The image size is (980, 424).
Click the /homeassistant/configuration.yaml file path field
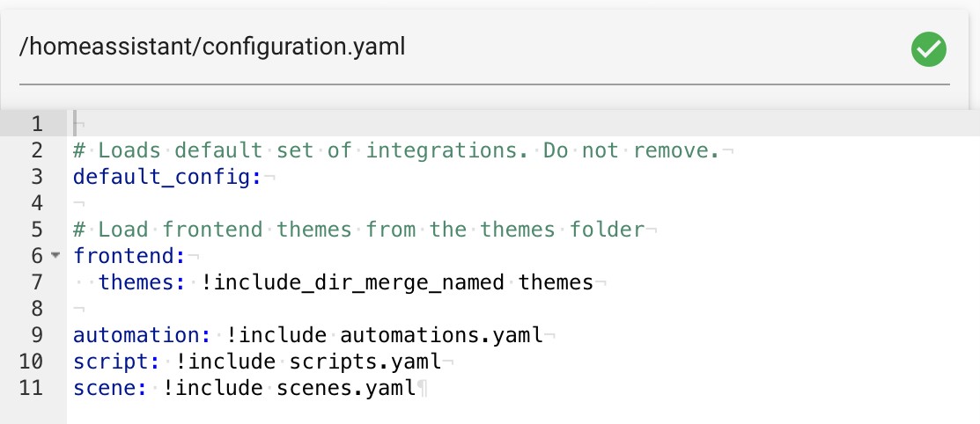coord(484,48)
